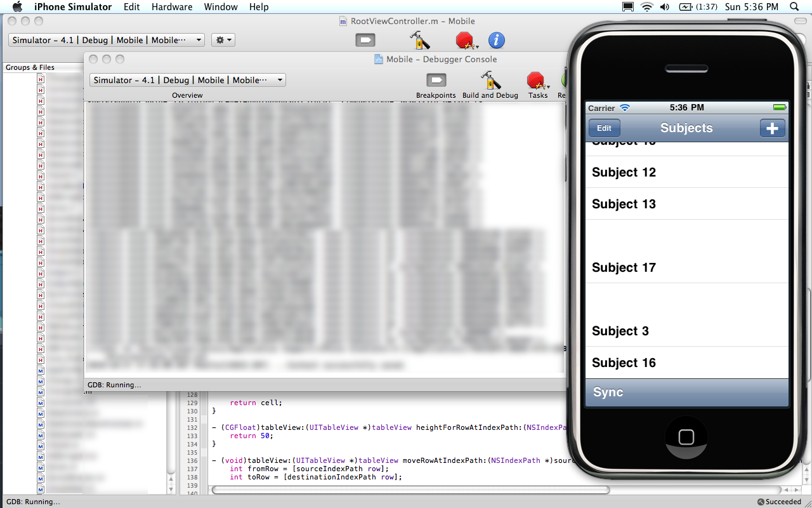Click the display icon in the menu bar
812x508 pixels.
[628, 7]
